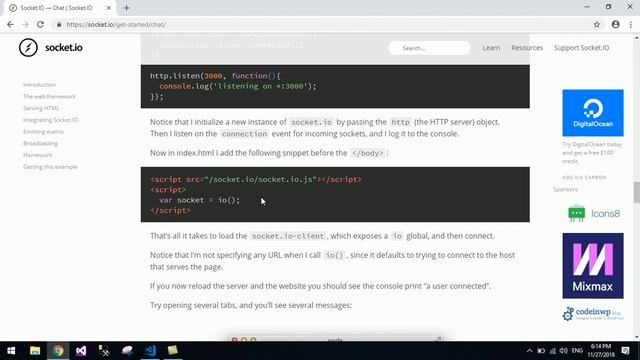Go to the Homework section
This screenshot has height=360, width=640.
tap(38, 155)
